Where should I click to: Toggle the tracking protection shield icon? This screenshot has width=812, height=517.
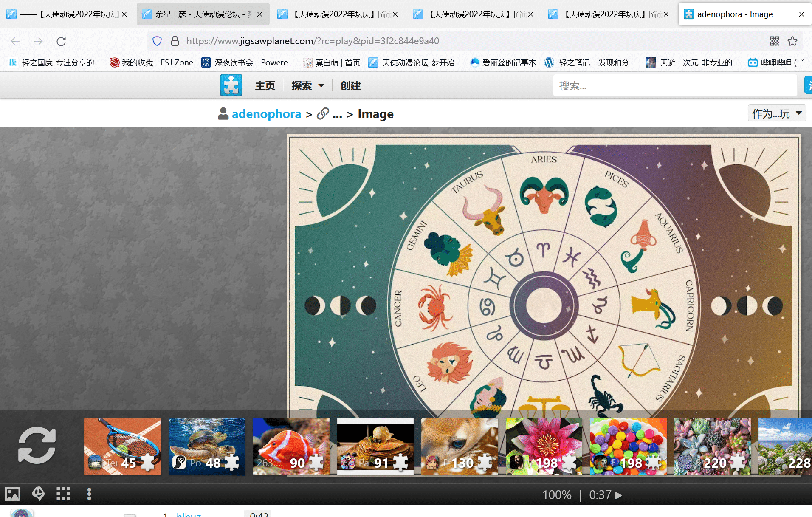point(157,41)
